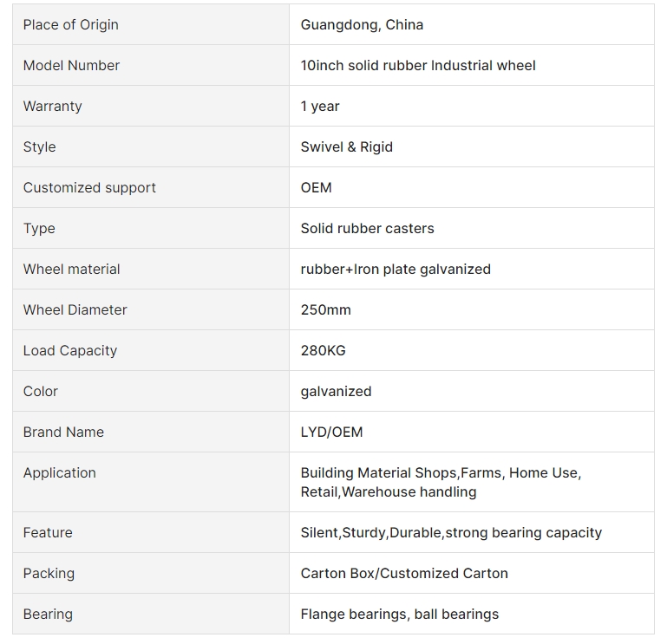Click the Customized support label
This screenshot has width=667, height=644.
click(x=89, y=188)
